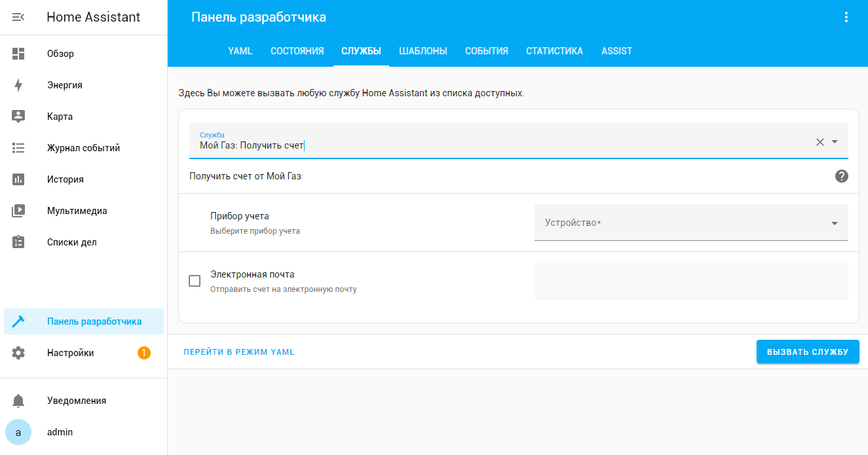Enable the Электронная почта checkbox

click(x=195, y=281)
